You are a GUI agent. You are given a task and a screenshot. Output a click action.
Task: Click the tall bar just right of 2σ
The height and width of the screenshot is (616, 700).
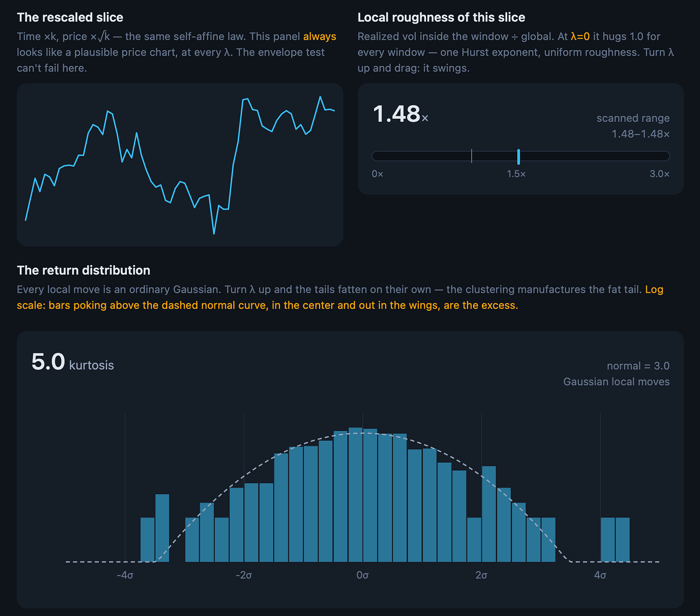click(x=489, y=514)
